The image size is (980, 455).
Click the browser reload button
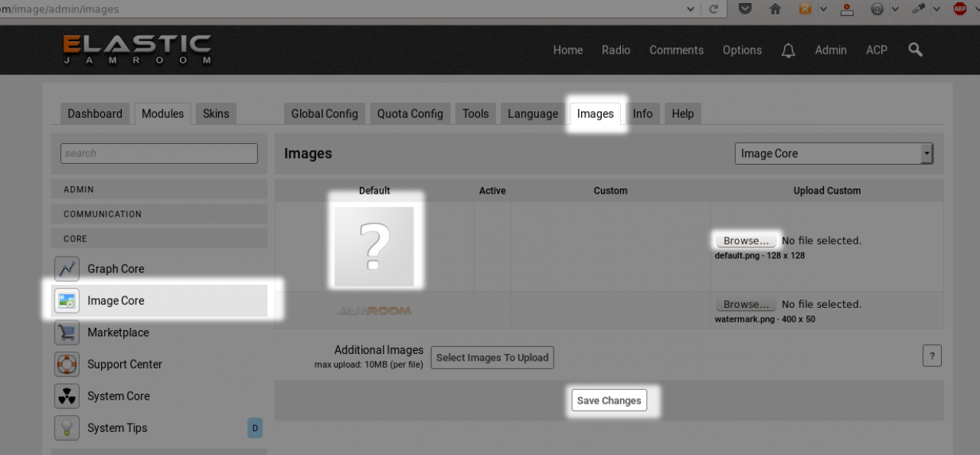pyautogui.click(x=714, y=9)
